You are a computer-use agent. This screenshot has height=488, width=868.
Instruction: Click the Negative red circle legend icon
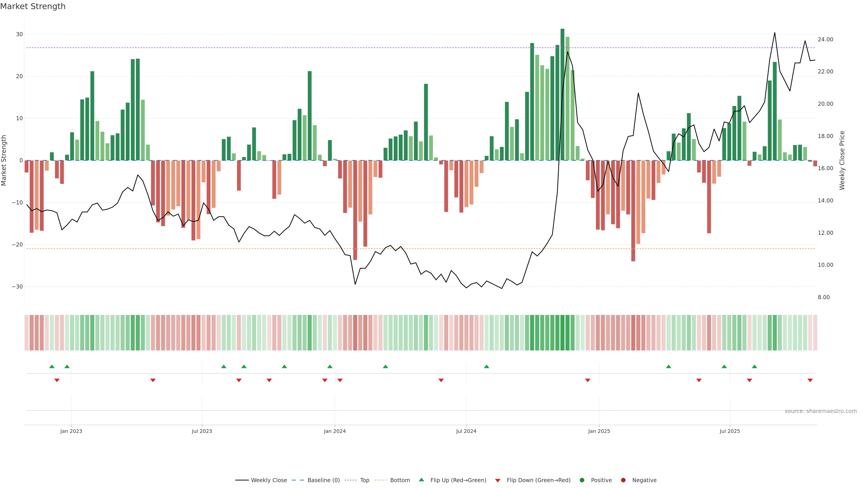(x=623, y=480)
